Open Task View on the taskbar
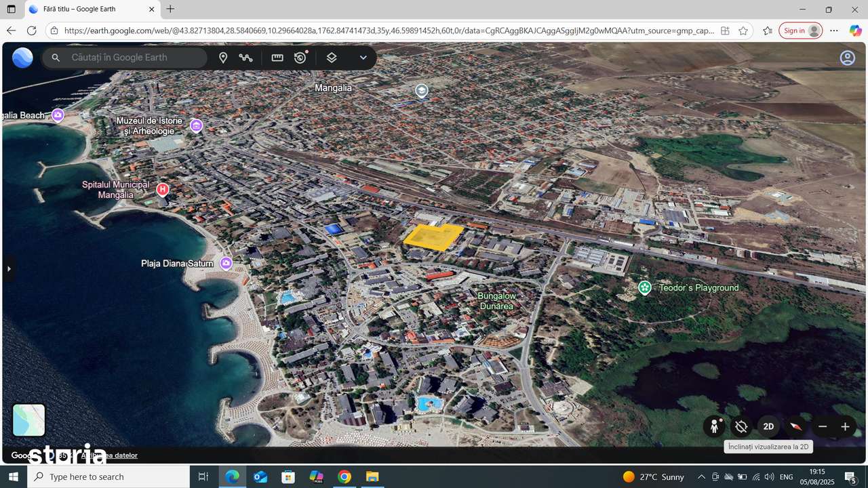The width and height of the screenshot is (868, 488). (x=203, y=476)
